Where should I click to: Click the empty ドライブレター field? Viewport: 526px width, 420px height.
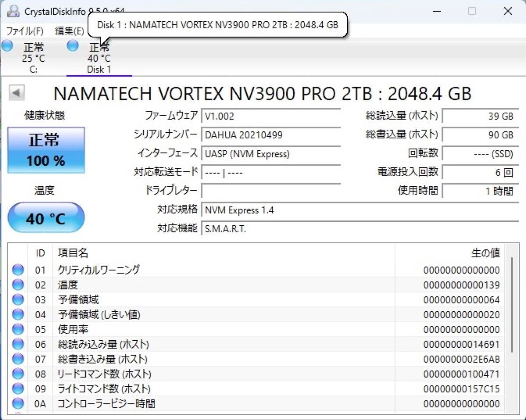(x=271, y=191)
